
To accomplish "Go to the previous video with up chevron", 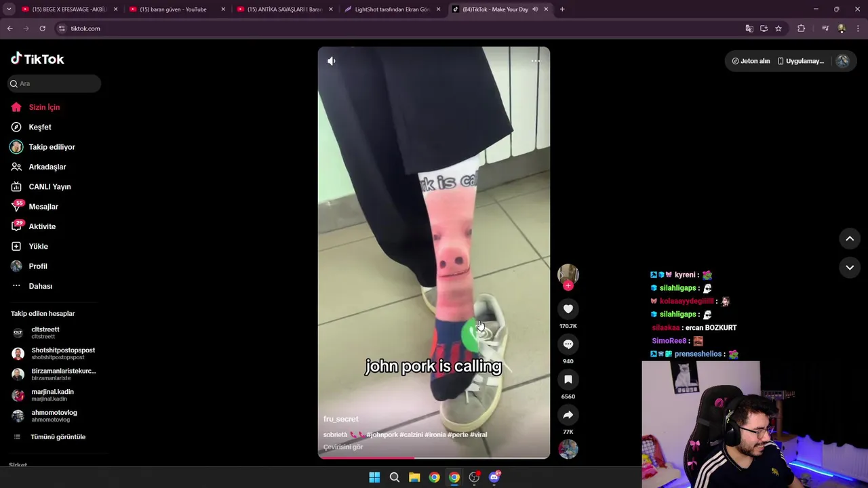I will [x=850, y=239].
